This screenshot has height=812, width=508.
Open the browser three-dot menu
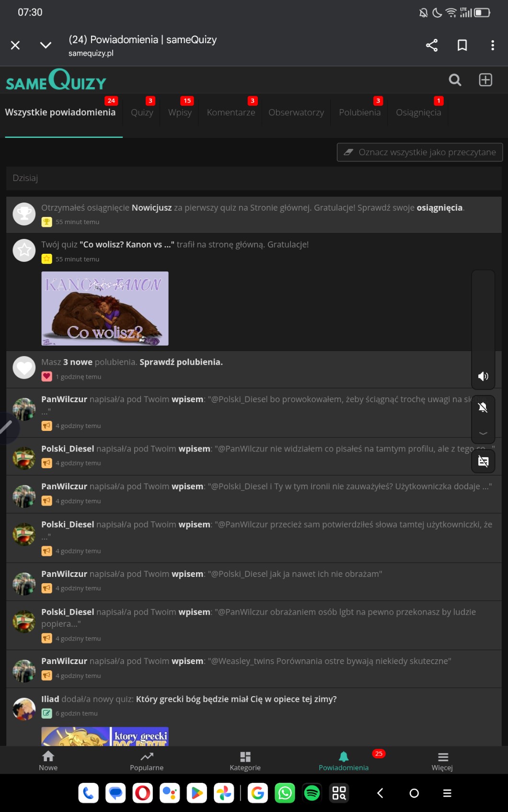tap(492, 45)
